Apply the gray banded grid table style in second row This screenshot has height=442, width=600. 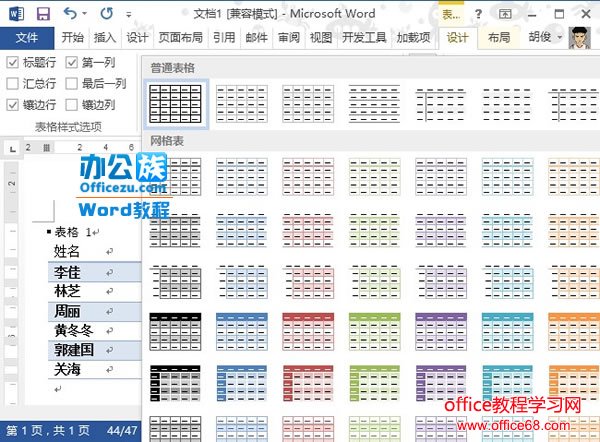175,230
